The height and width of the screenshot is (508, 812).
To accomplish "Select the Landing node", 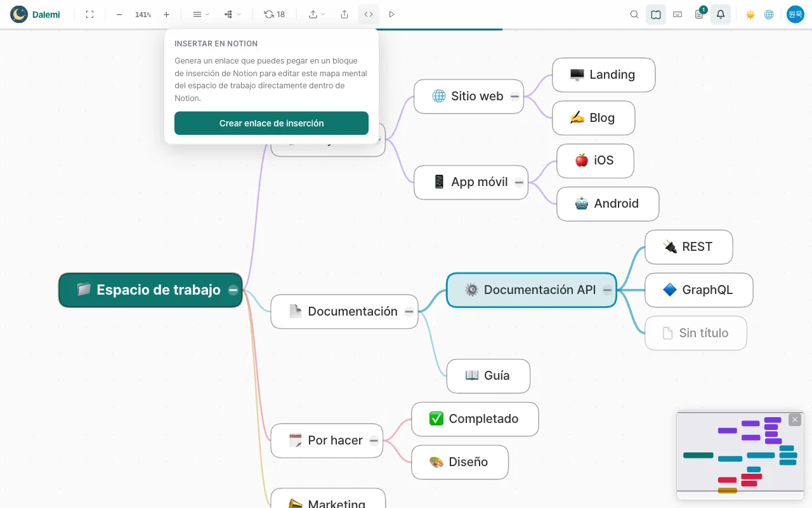I will click(603, 75).
